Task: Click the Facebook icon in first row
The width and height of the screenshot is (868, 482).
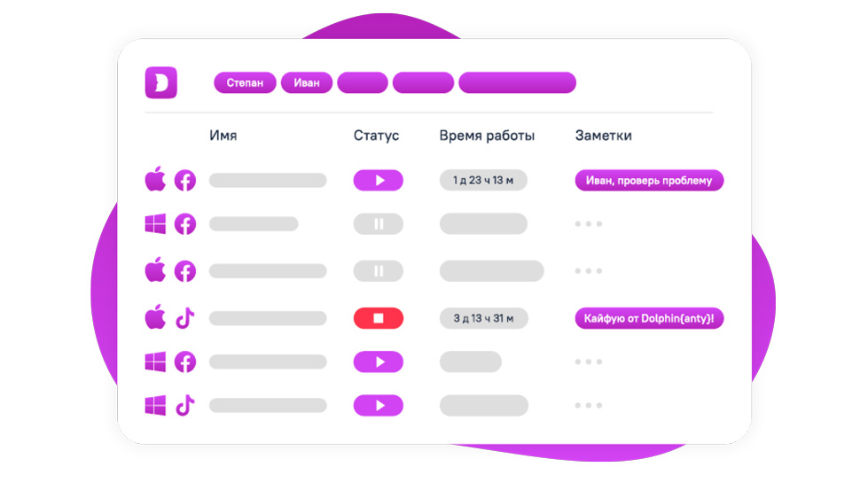Action: tap(185, 181)
